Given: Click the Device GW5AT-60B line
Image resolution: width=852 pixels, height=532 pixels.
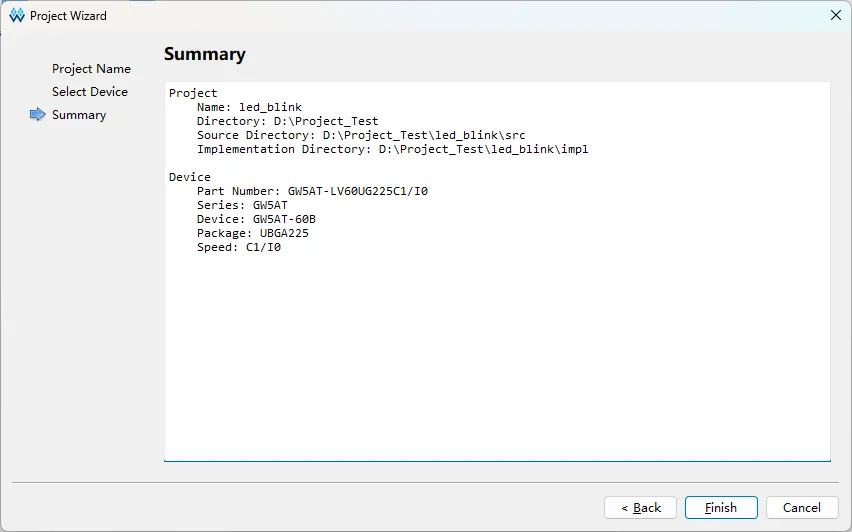Looking at the screenshot, I should (x=256, y=220).
